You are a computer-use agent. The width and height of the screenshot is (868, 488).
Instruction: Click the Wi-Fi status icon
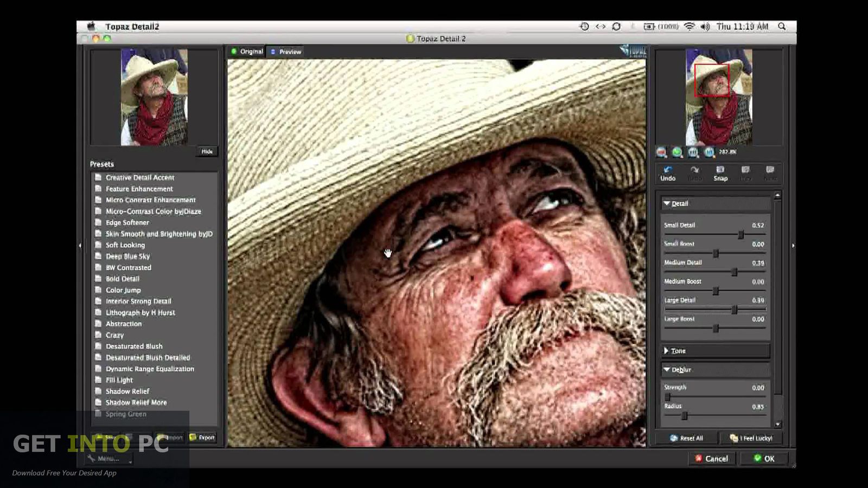690,26
